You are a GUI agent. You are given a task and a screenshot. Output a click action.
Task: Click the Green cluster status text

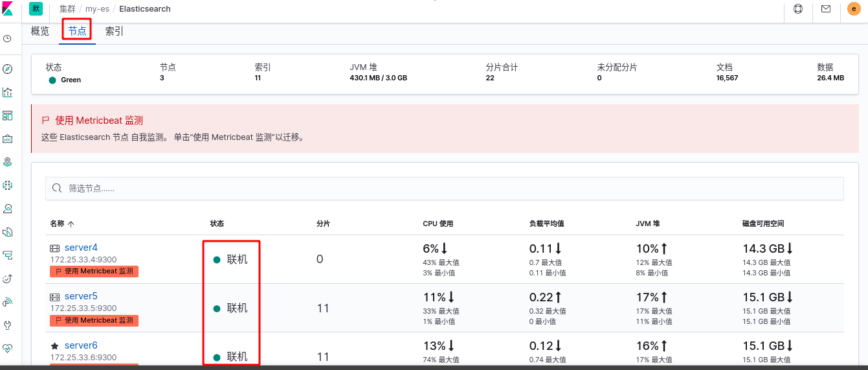(71, 80)
